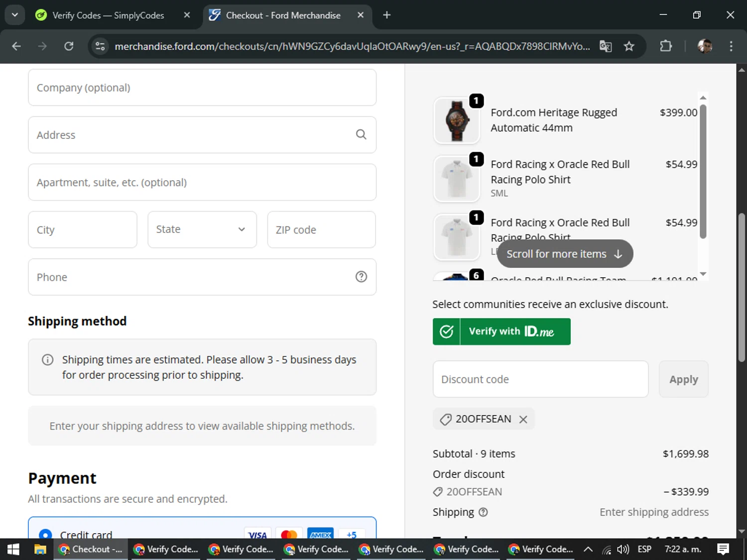Click the subtotal amount $1,699.98
The image size is (747, 560).
[685, 453]
